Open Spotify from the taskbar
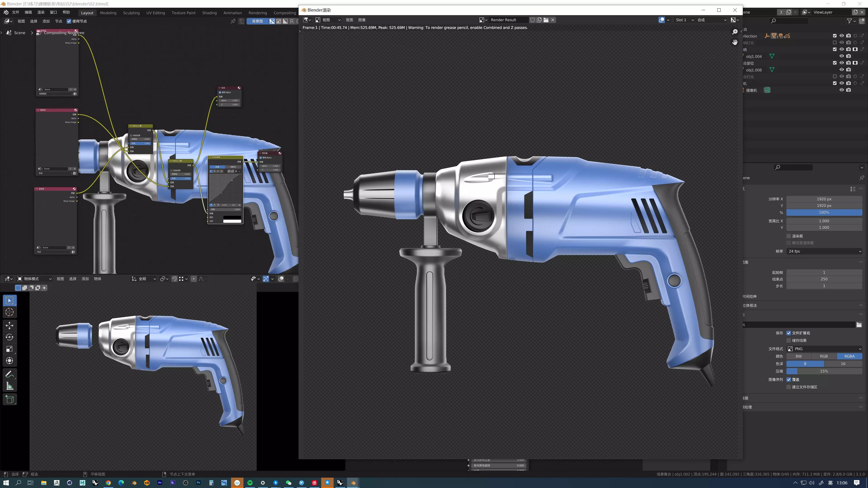Screen dimensions: 868x488 (250, 483)
